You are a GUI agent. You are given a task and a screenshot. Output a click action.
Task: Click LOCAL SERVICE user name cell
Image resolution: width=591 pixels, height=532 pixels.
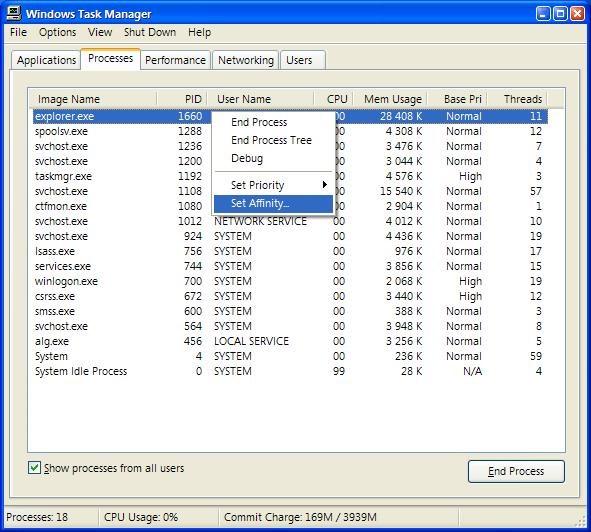pyautogui.click(x=251, y=341)
